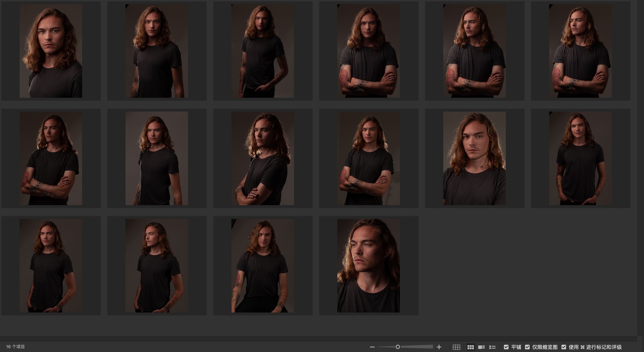The image size is (644, 352).
Task: Select the first thumbnail in the bottom row
Action: coord(51,266)
